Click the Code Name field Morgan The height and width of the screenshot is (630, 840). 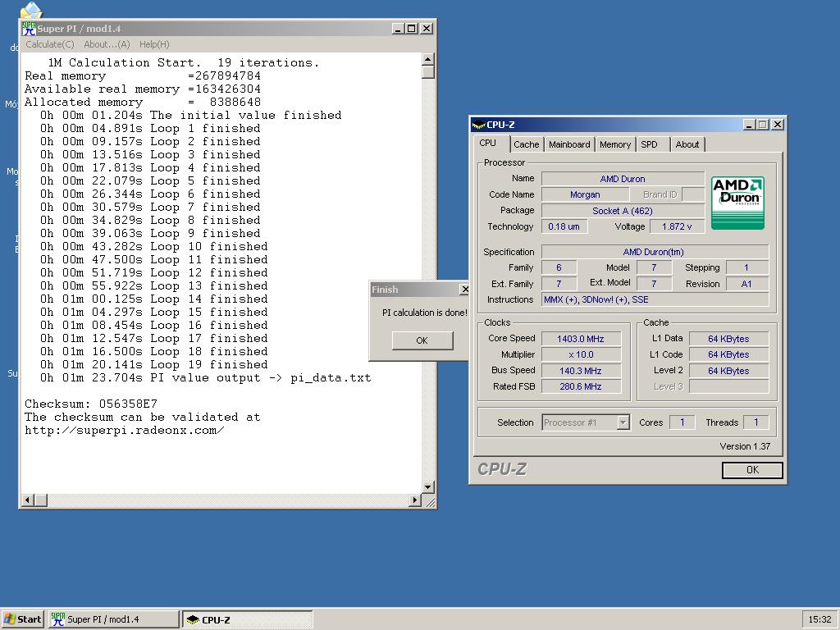pyautogui.click(x=585, y=194)
